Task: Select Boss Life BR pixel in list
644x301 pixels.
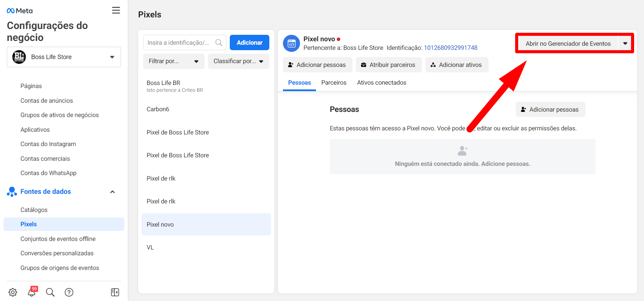Action: (x=206, y=86)
